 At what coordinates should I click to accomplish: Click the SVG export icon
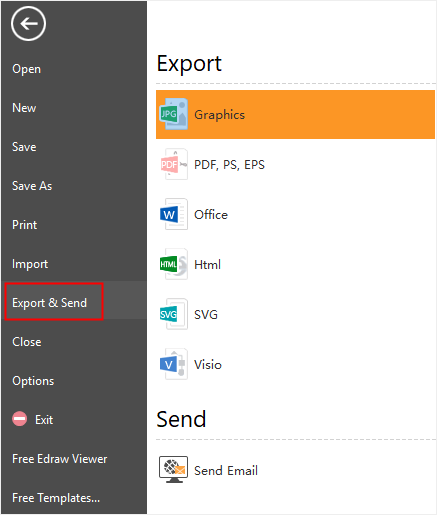[173, 314]
